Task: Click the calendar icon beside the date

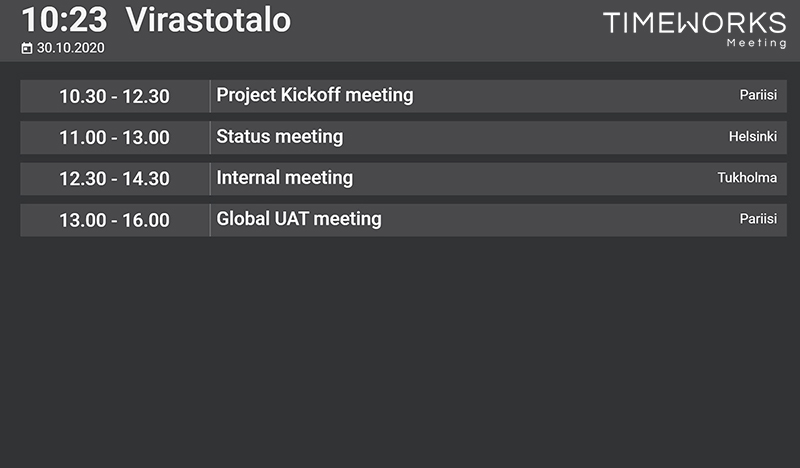Action: (27, 48)
